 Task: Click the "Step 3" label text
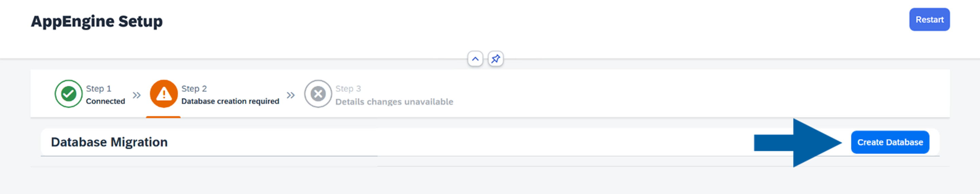click(x=348, y=88)
